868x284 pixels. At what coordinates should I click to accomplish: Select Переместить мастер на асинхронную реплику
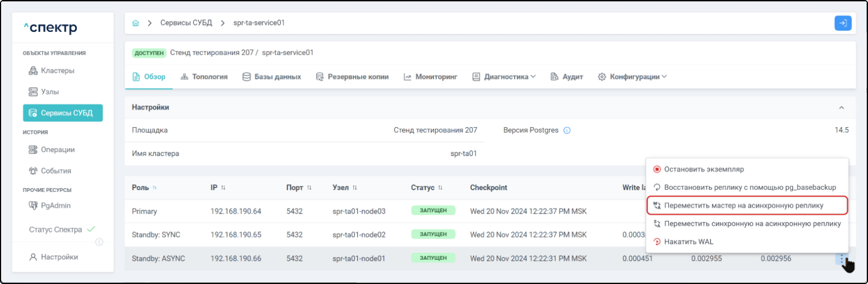coord(743,206)
